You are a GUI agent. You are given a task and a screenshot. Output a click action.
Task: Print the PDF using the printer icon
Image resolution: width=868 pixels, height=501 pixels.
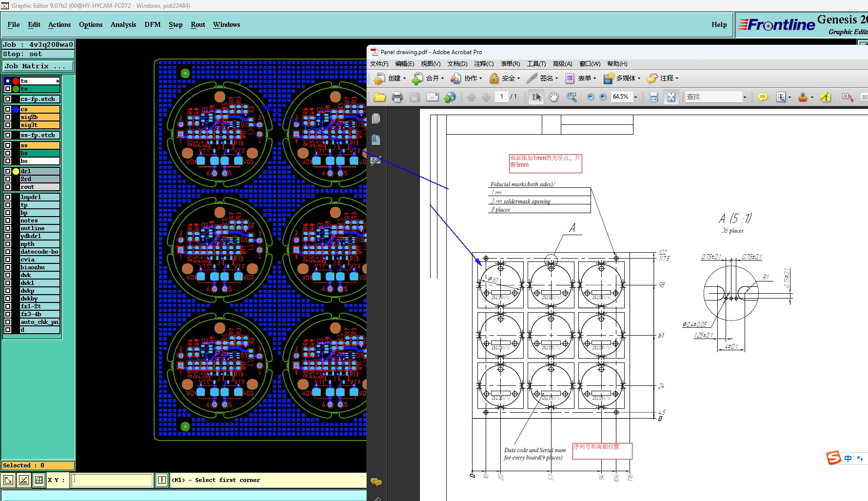tap(397, 97)
